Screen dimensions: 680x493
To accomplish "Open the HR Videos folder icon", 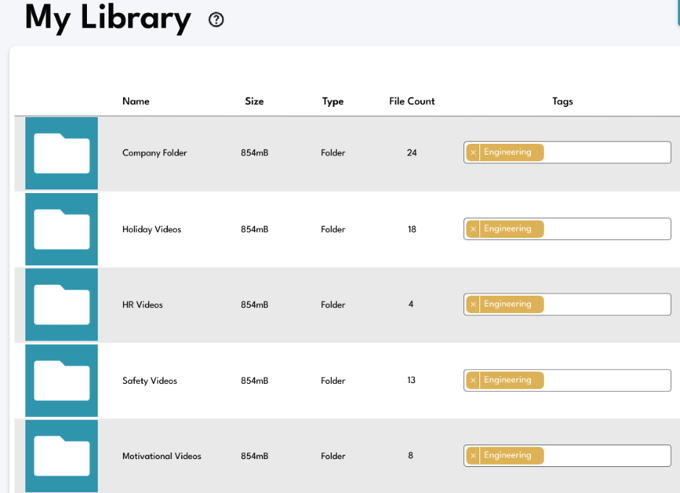I will click(62, 305).
